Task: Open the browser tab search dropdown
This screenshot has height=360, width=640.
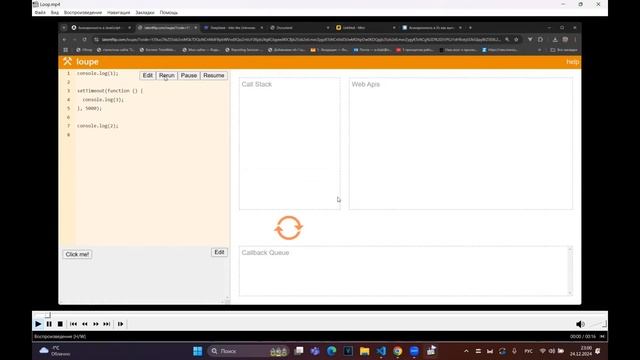Action: coord(64,28)
